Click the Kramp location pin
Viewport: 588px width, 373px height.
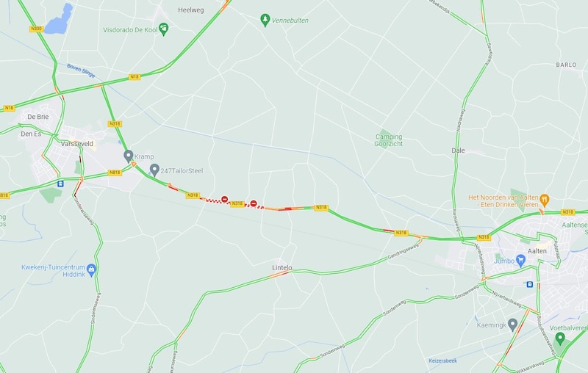point(128,156)
